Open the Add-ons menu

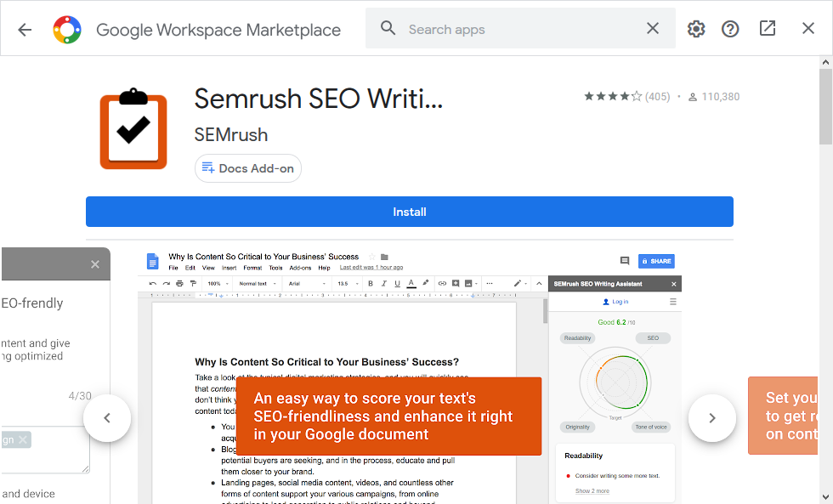[x=300, y=266]
